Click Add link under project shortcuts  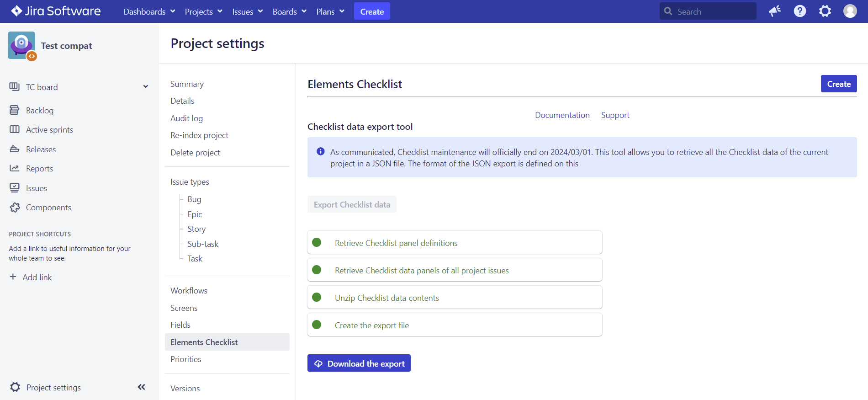tap(37, 277)
